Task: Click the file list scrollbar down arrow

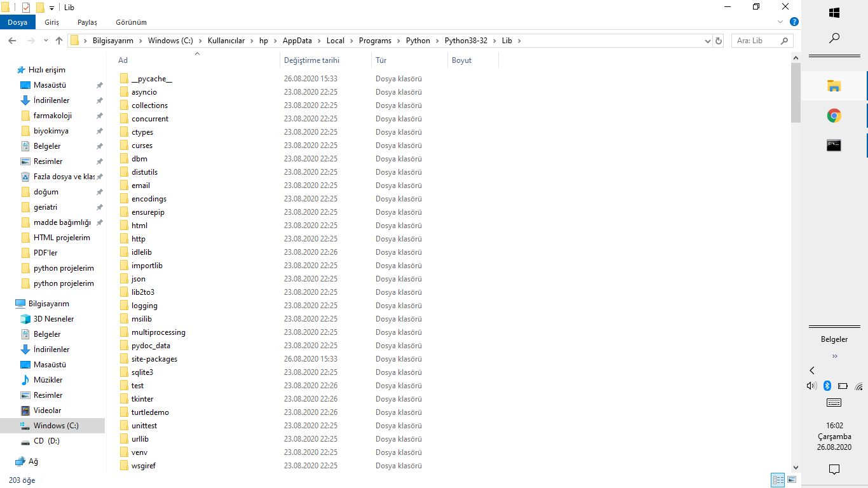Action: pyautogui.click(x=796, y=467)
